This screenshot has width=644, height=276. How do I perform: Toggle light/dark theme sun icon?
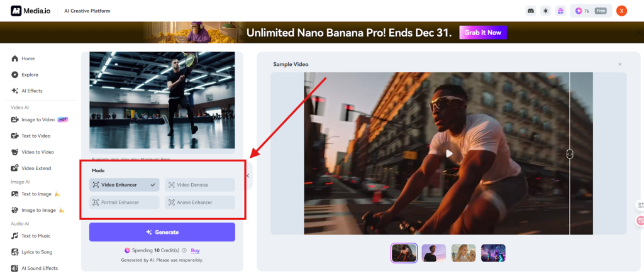pos(546,11)
